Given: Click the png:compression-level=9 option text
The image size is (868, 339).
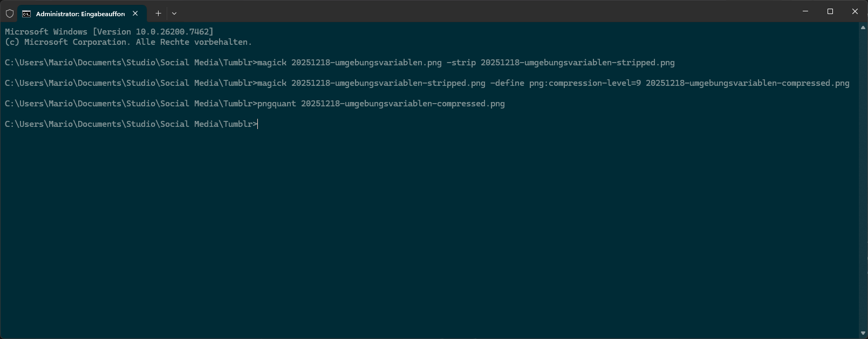Looking at the screenshot, I should point(585,83).
